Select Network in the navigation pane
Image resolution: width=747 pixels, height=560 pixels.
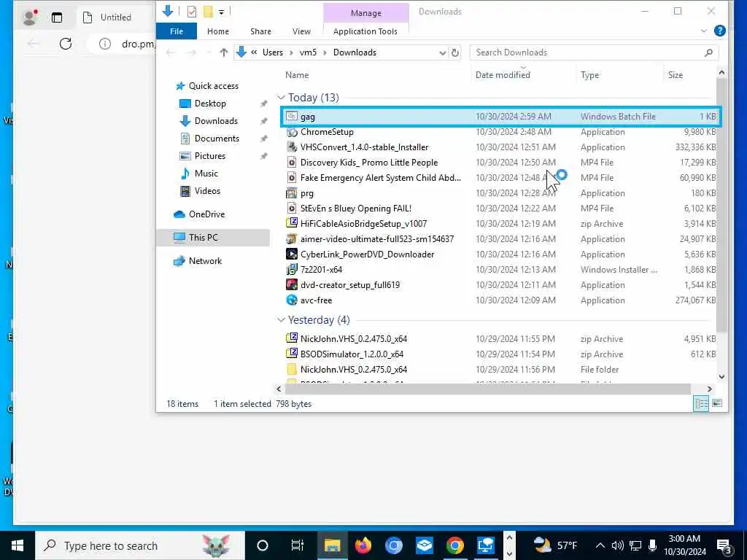tap(205, 261)
